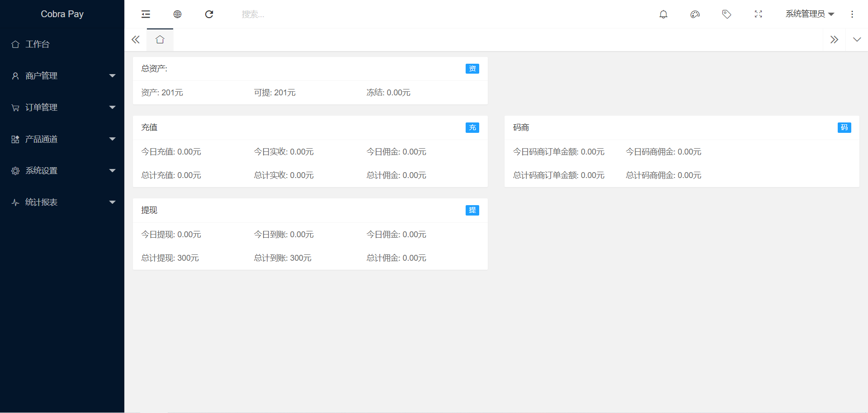The image size is (868, 413).
Task: Open tab options down-chevron dropdown
Action: 857,40
